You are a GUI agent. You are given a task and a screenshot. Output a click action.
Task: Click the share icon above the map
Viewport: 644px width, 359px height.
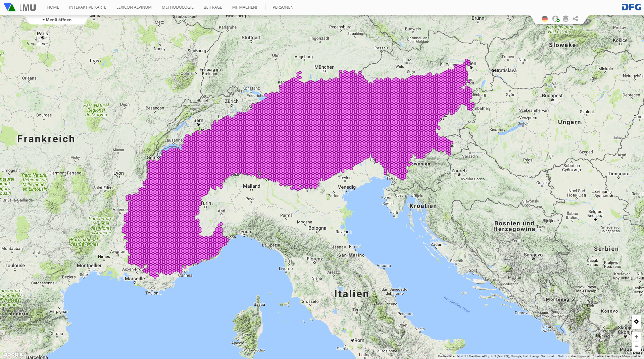coord(576,19)
